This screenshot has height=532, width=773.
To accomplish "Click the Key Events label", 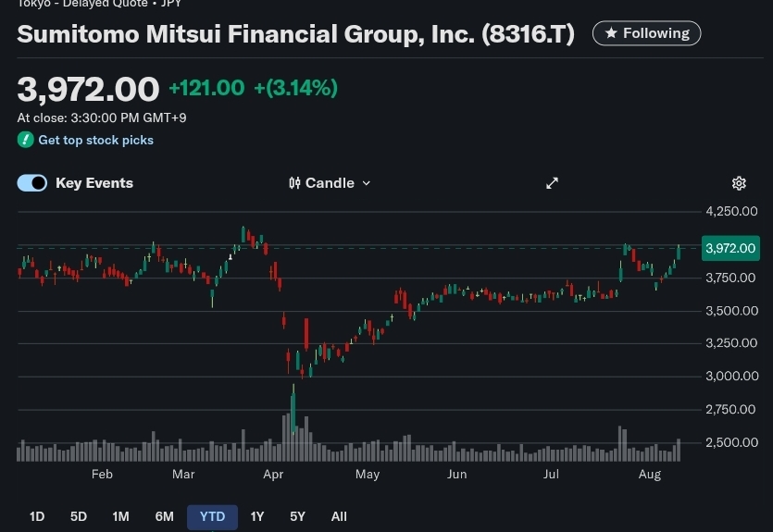I will (94, 183).
